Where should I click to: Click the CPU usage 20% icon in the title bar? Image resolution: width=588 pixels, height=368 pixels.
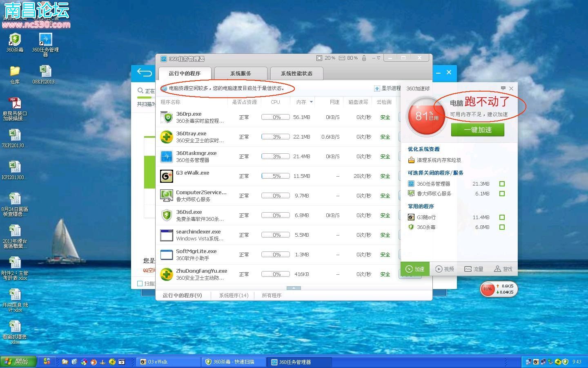point(319,58)
